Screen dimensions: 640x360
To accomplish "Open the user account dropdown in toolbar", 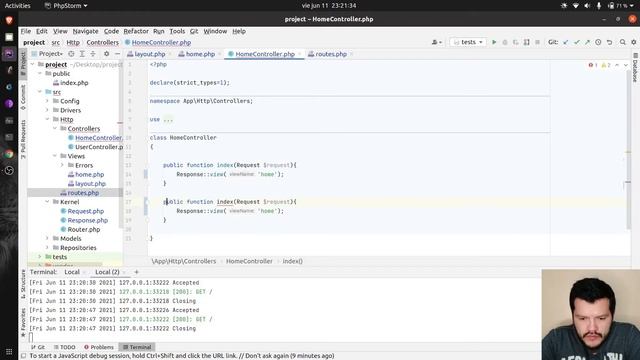I will tap(437, 42).
